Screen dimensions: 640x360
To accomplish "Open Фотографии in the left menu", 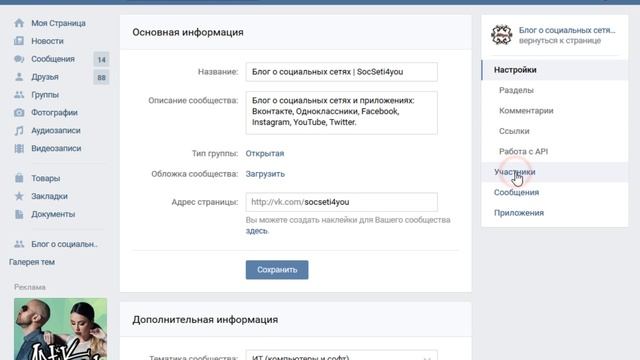I will [54, 113].
